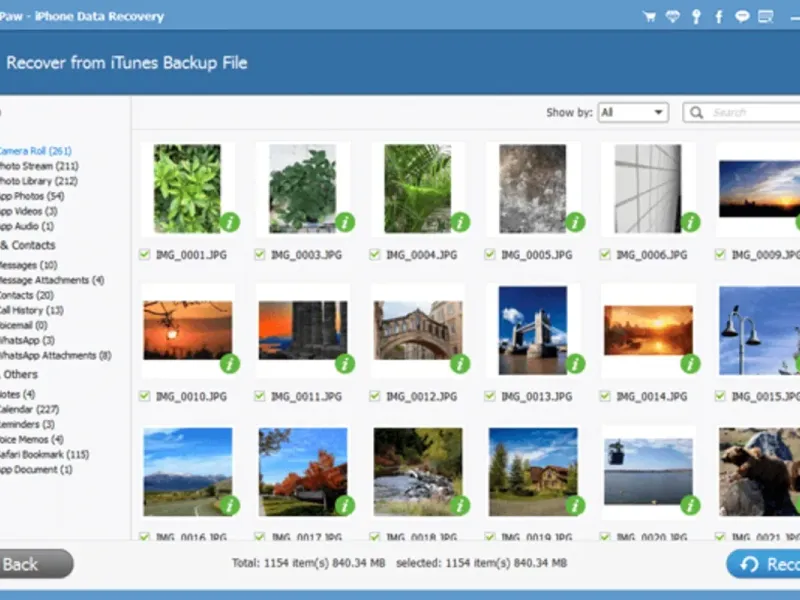800x600 pixels.
Task: Open the shopping cart icon in title bar
Action: (x=649, y=17)
